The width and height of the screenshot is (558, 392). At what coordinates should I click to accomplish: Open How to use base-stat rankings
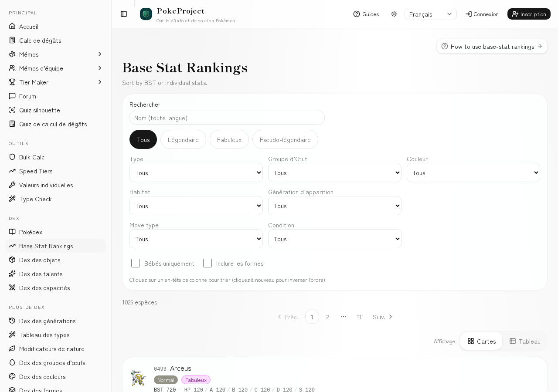(x=492, y=46)
